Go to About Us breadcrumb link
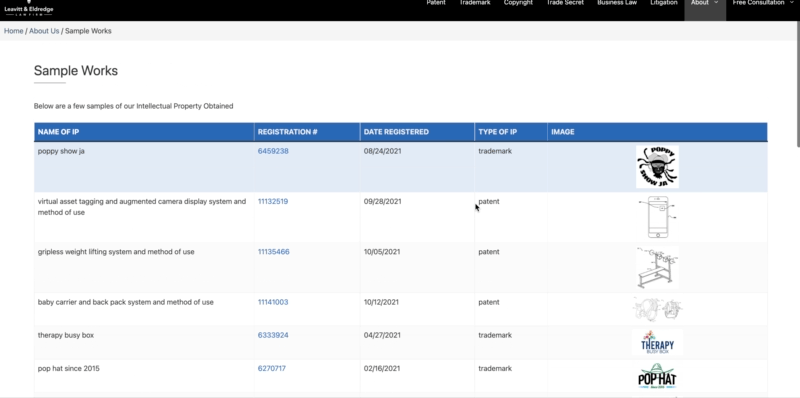 [x=44, y=31]
